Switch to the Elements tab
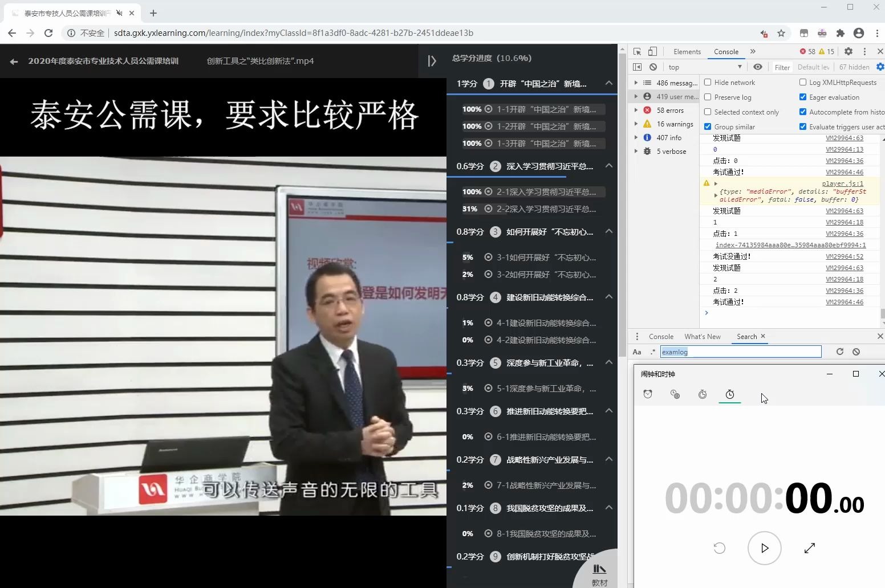 point(687,51)
